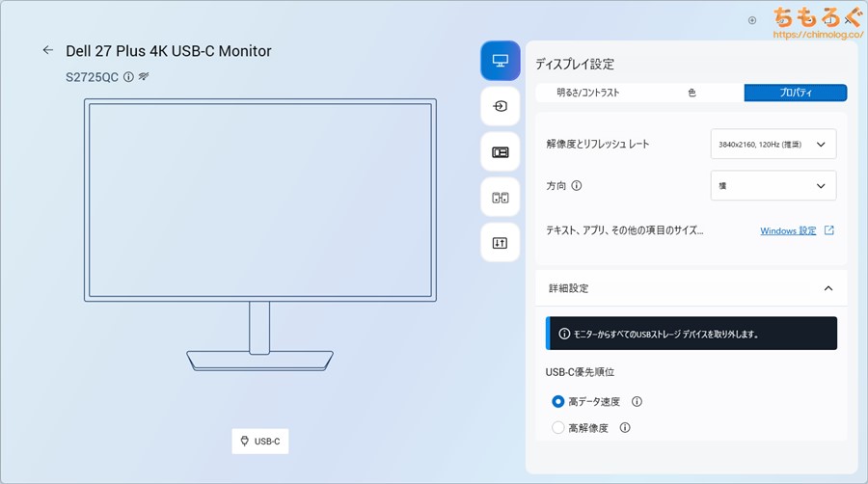The height and width of the screenshot is (484, 868).
Task: Select the 高データ速度 radio button
Action: (558, 402)
